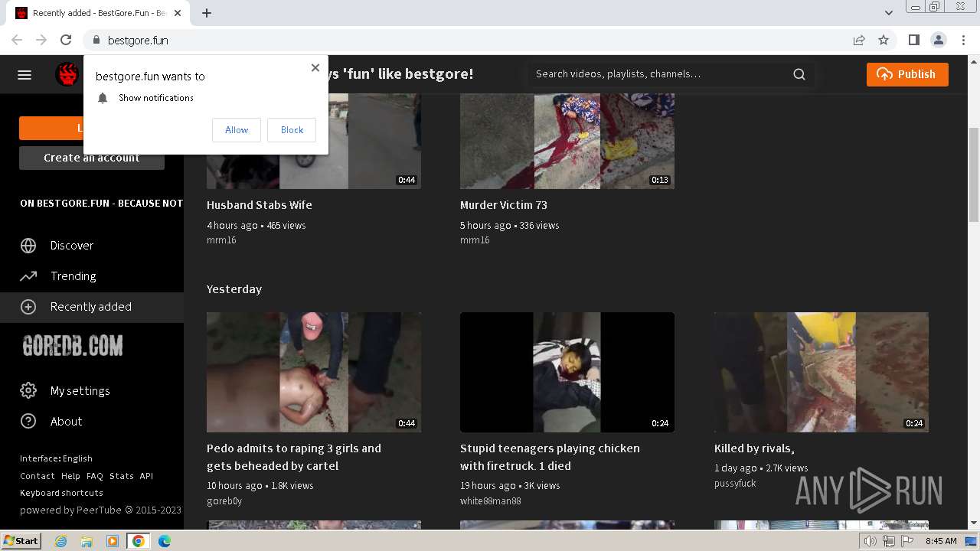Click the browser back arrow
Viewport: 980px width, 551px height.
[17, 40]
